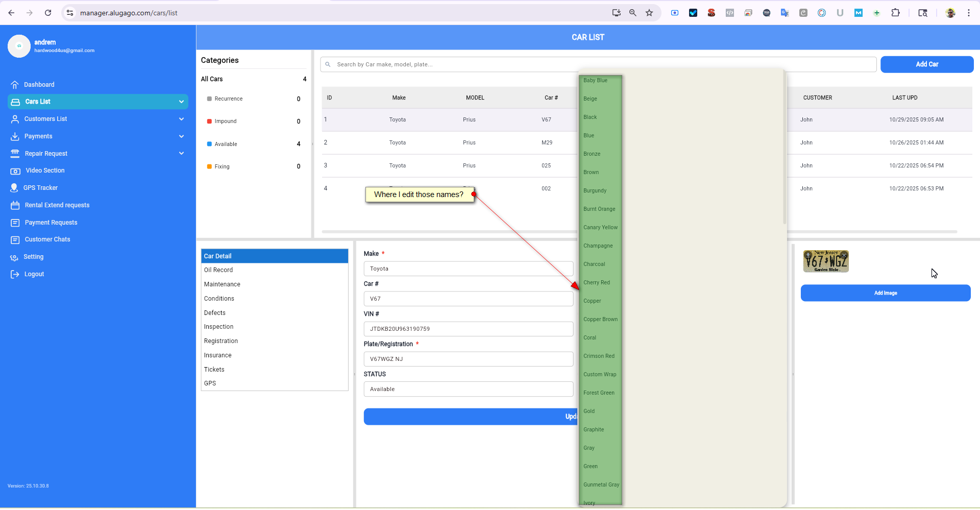Viewport: 980px width, 510px height.
Task: Focus the car search input field
Action: [597, 65]
